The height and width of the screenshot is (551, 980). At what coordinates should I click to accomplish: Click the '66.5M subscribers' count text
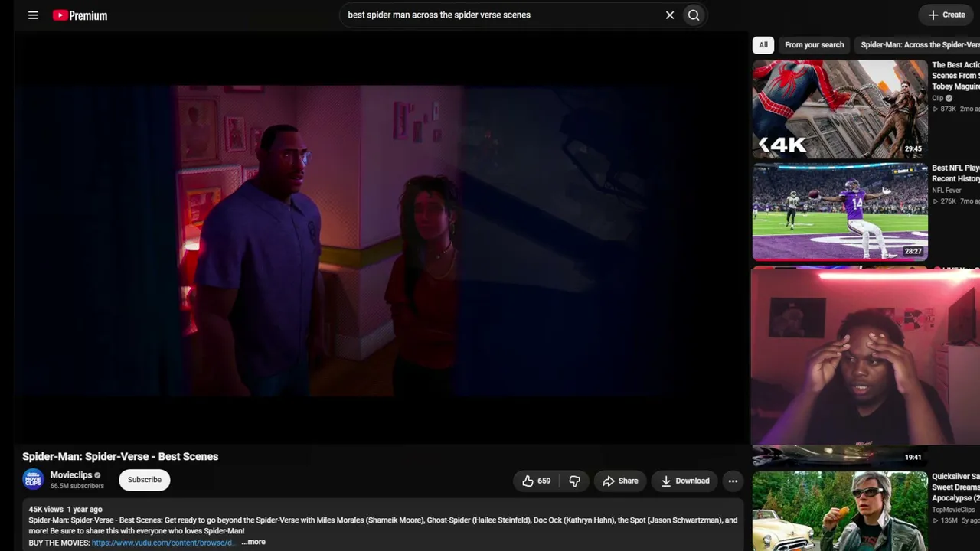(x=77, y=486)
